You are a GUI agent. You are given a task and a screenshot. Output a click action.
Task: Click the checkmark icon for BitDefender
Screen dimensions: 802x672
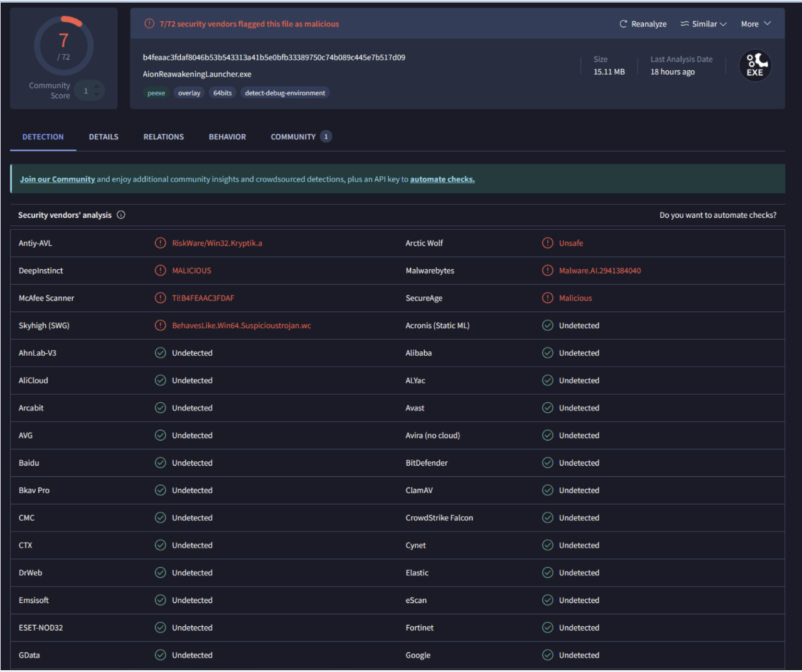548,463
